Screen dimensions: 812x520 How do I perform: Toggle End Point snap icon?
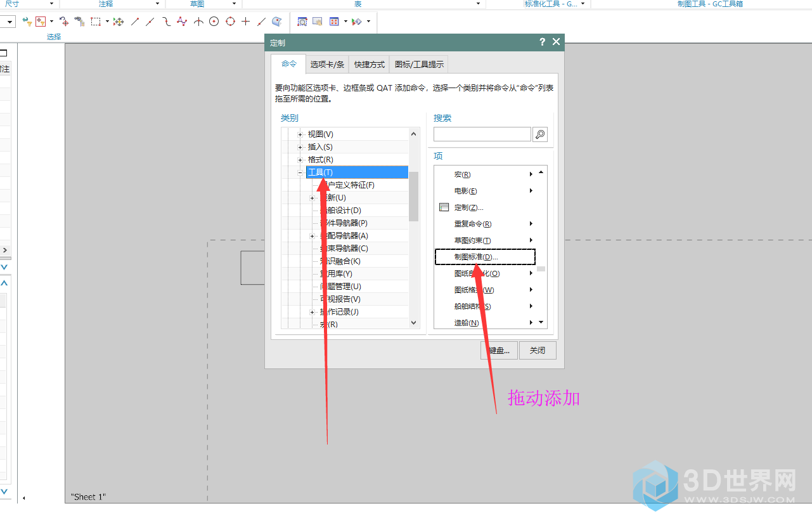coord(134,22)
